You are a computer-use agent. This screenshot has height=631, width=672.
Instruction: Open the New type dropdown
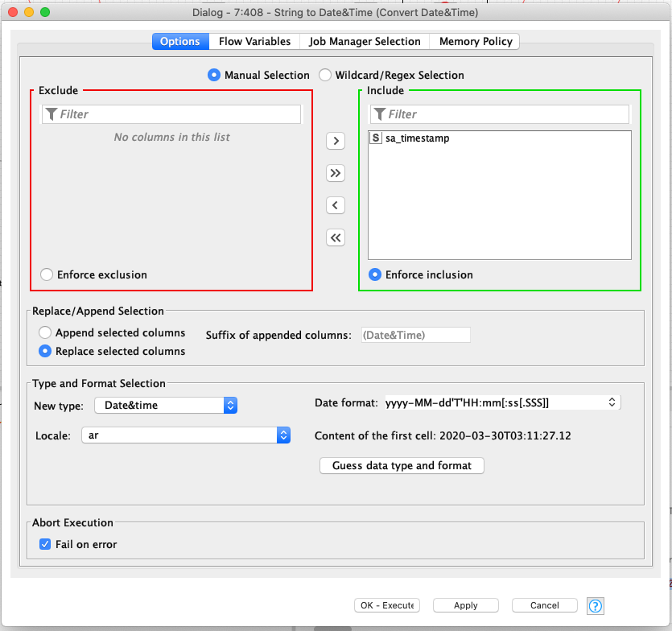click(229, 406)
